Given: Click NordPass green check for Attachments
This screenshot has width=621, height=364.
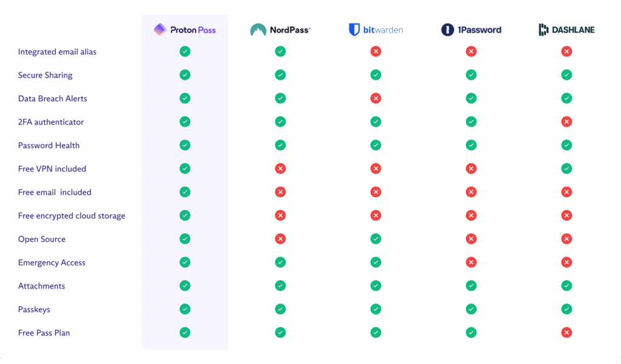Looking at the screenshot, I should click(x=280, y=286).
